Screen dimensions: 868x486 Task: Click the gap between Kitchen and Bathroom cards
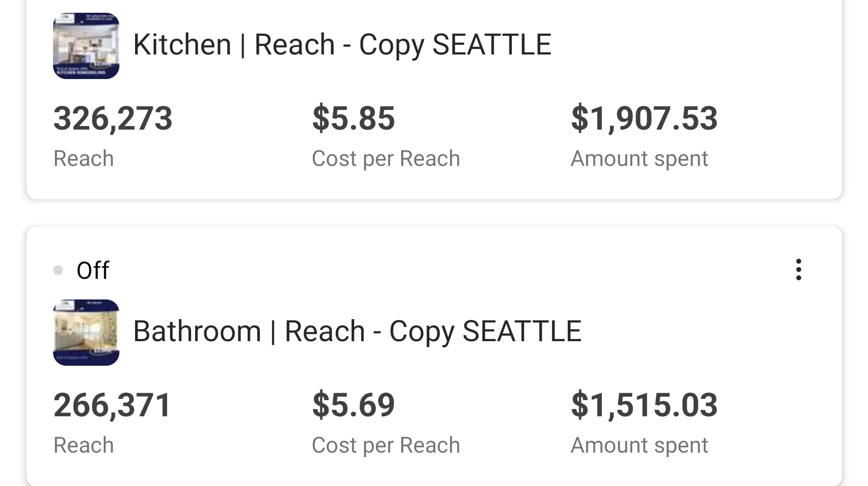pyautogui.click(x=434, y=213)
